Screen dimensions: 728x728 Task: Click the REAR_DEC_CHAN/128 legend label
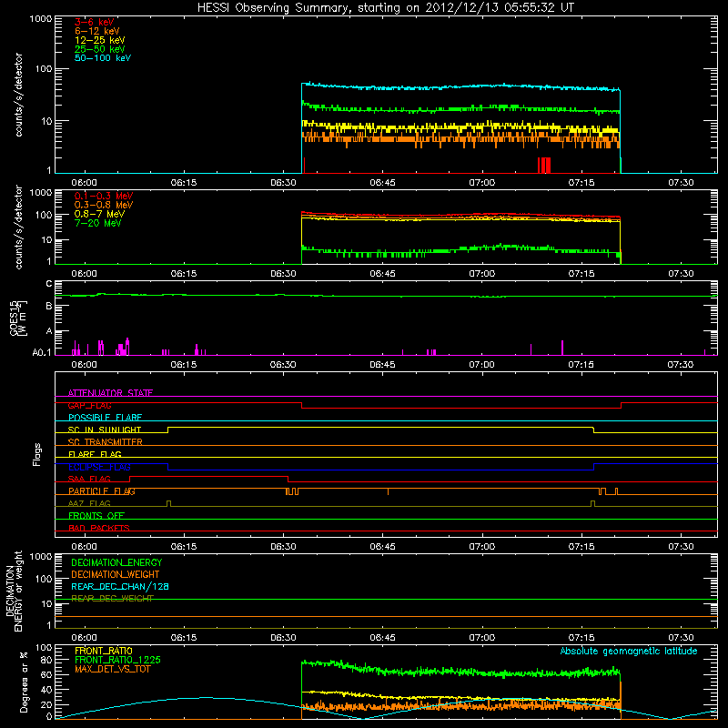point(120,586)
